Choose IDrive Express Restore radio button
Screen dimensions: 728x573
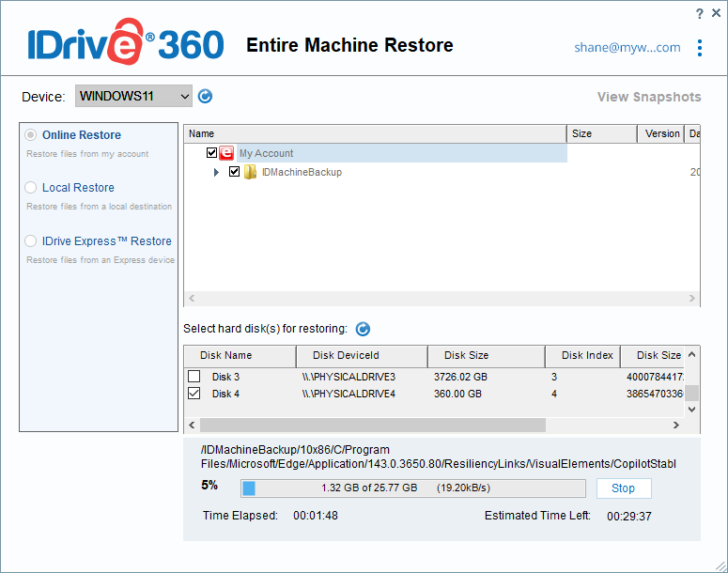click(x=32, y=241)
